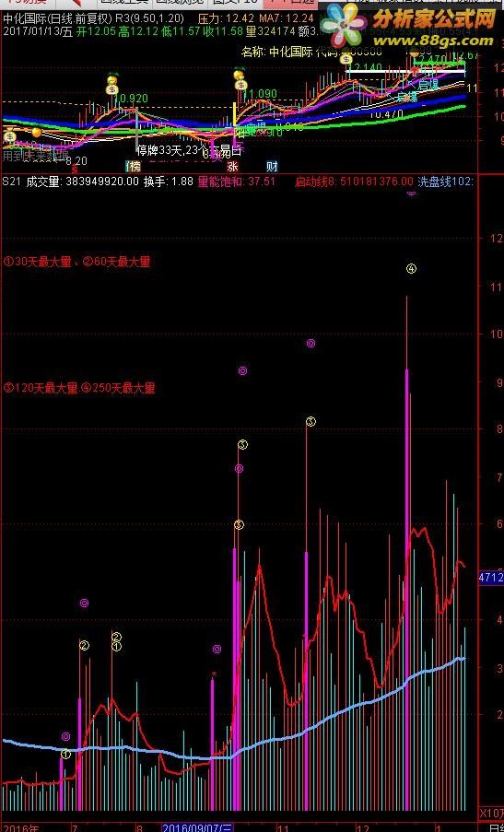This screenshot has height=832, width=504.
Task: Click the circled ② marker above first July spike
Action: pos(84,645)
